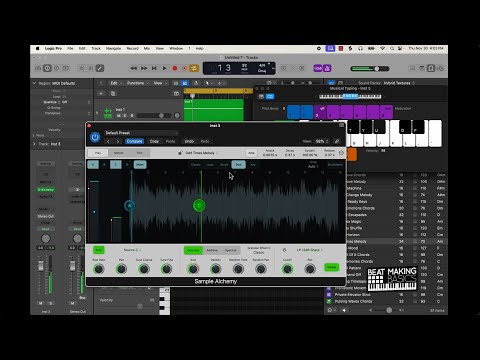The image size is (480, 360).
Task: Click Go to Beginning transport button
Action: pos(154,68)
